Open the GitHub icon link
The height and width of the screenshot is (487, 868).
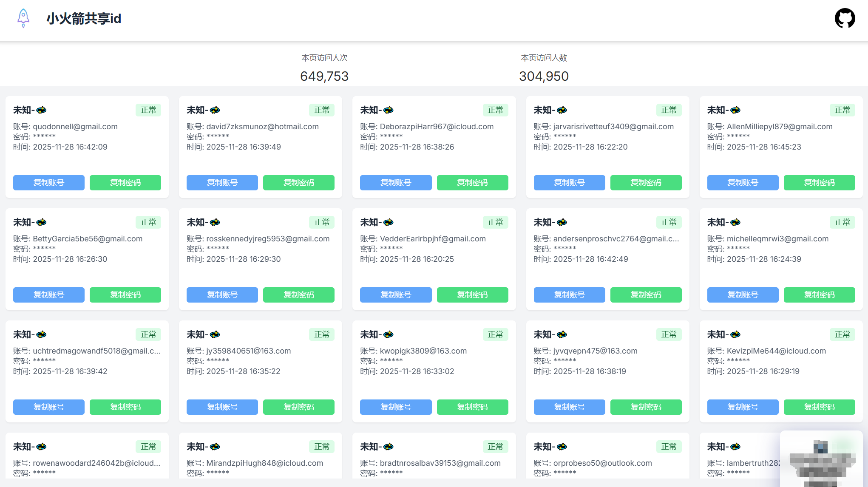tap(845, 18)
